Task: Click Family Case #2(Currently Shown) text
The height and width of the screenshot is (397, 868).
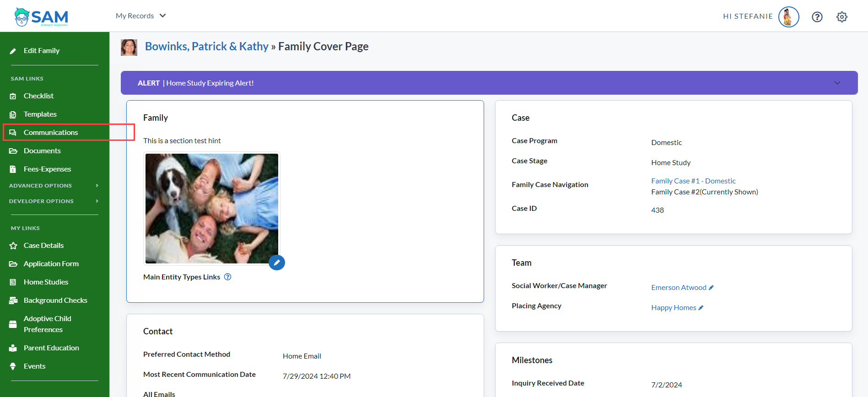Action: point(705,192)
